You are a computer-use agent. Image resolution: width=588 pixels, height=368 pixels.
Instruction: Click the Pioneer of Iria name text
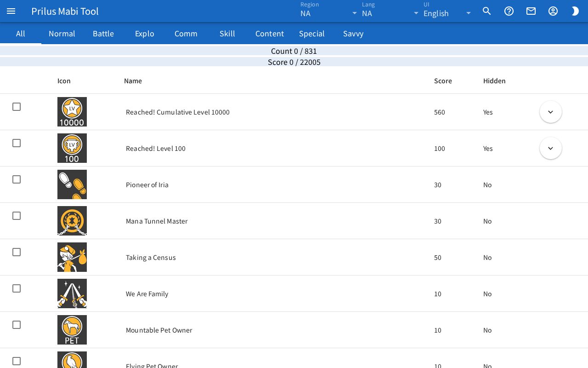(147, 185)
